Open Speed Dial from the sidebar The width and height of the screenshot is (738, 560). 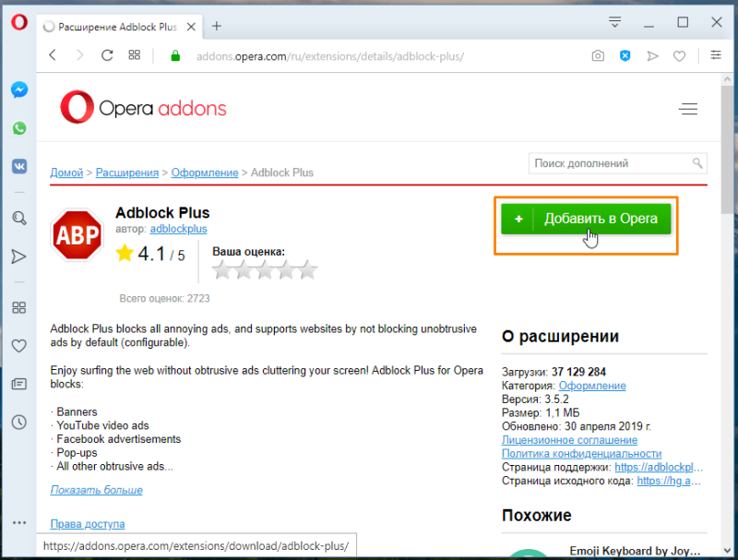pyautogui.click(x=18, y=308)
